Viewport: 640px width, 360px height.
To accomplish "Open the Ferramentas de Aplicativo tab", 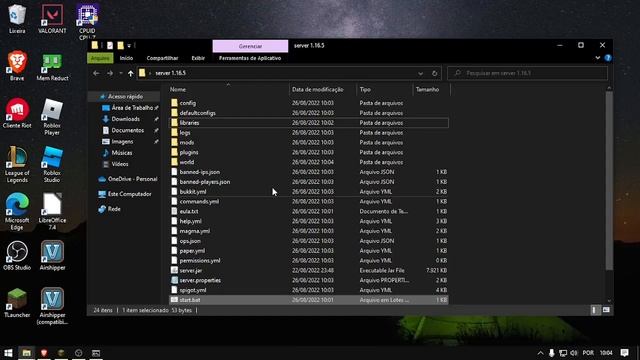I will tap(250, 58).
